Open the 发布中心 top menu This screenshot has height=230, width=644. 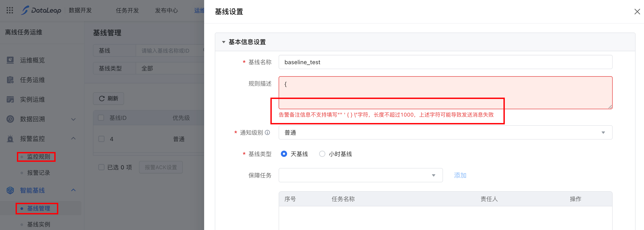166,10
